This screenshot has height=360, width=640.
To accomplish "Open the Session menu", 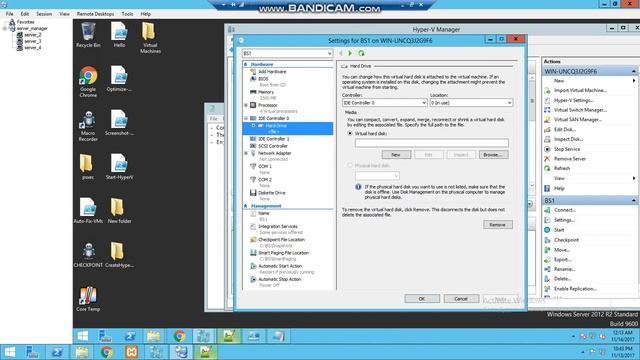I will [44, 14].
